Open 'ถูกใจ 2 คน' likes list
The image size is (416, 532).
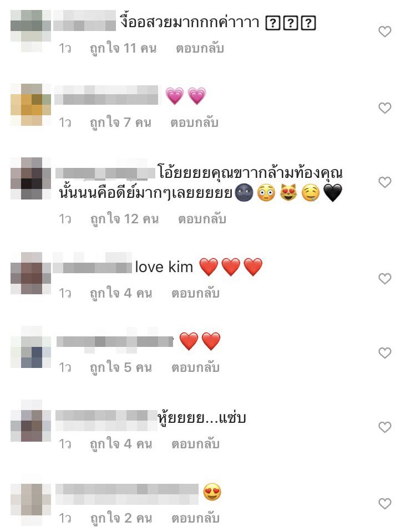[x=121, y=518]
